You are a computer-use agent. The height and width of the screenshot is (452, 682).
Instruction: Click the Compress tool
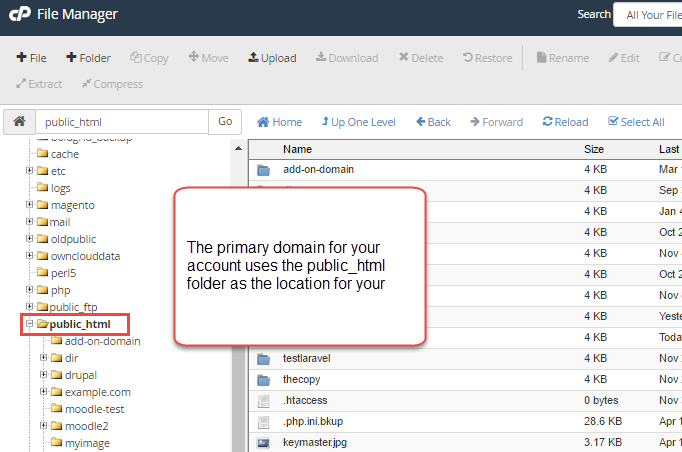(112, 84)
